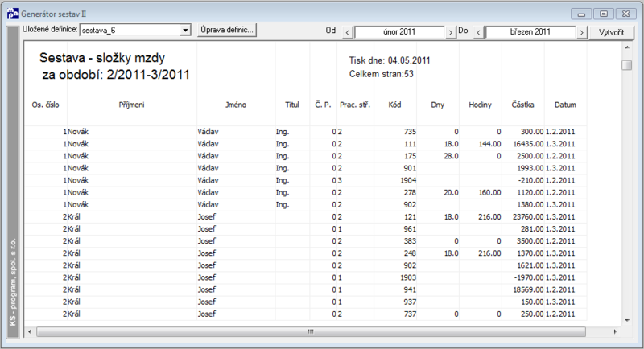Viewport: 644px width, 349px height.
Task: Click the Částka column header
Action: point(522,105)
